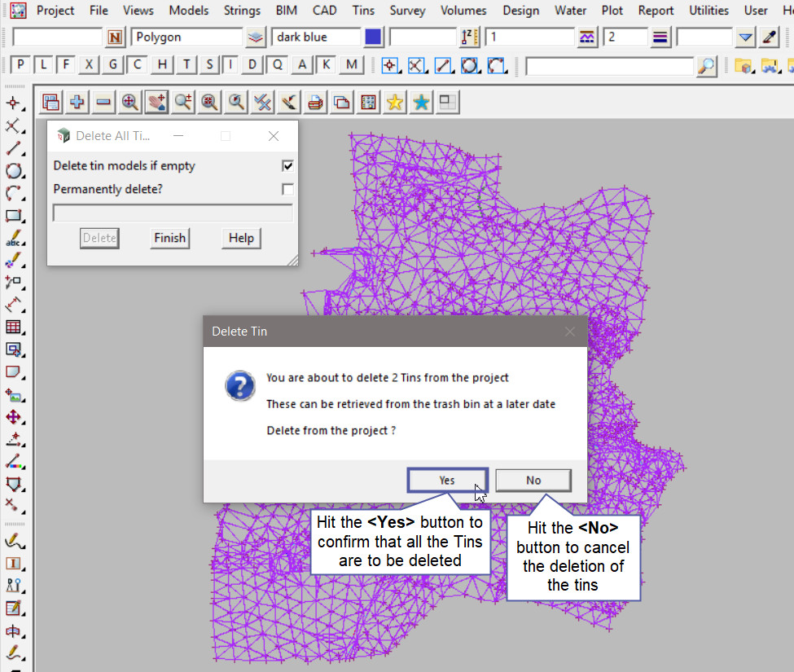Click the print view icon
Screen dimensions: 794x672
315,103
